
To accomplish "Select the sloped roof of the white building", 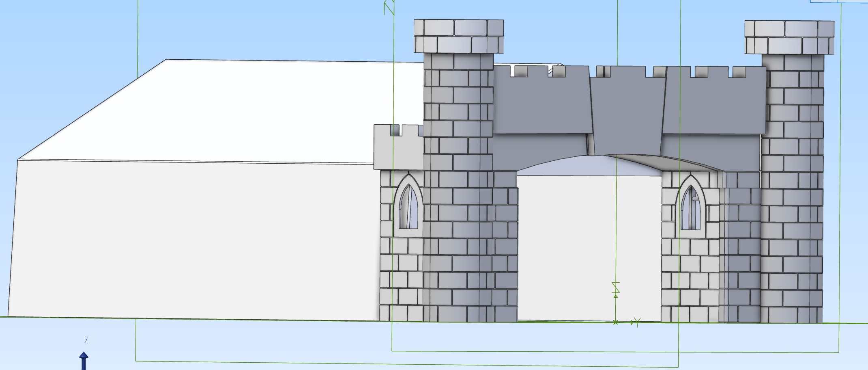I will click(243, 110).
